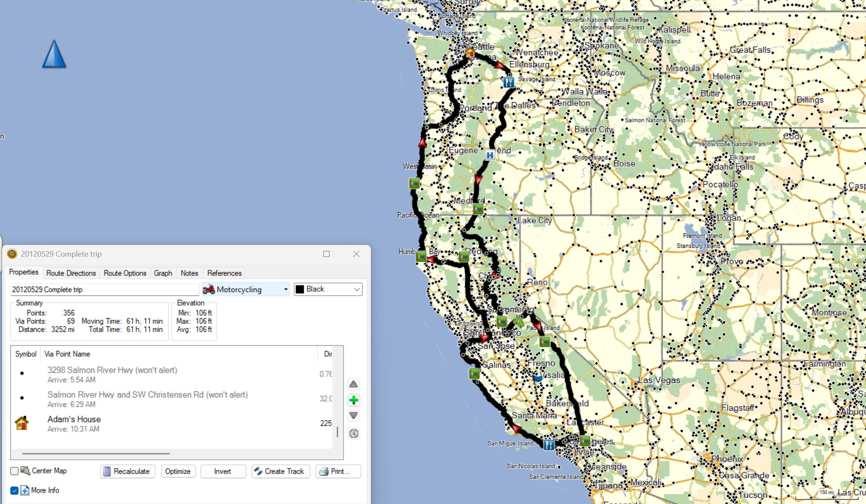This screenshot has width=866, height=504.
Task: Move via point down with arrow button
Action: coord(354,416)
